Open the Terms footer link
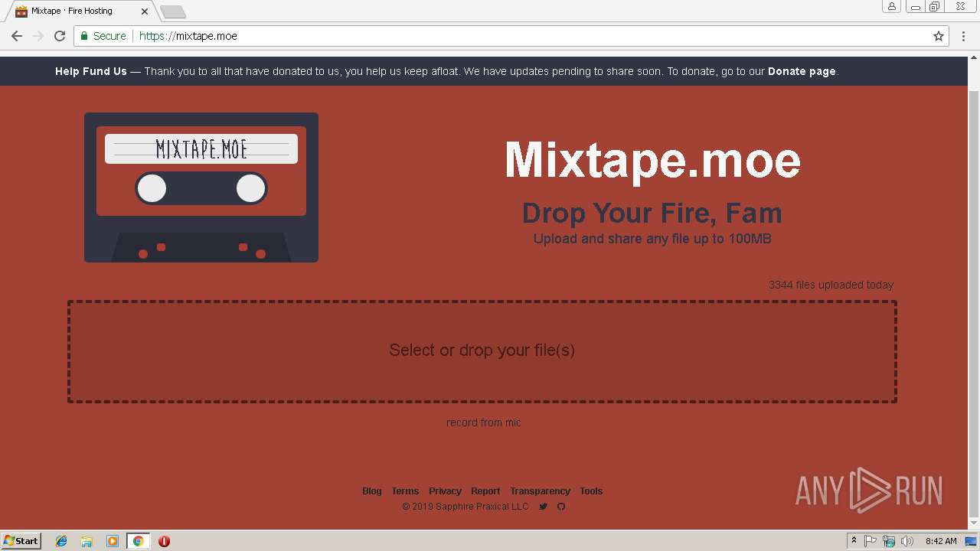This screenshot has width=980, height=551. [x=405, y=491]
